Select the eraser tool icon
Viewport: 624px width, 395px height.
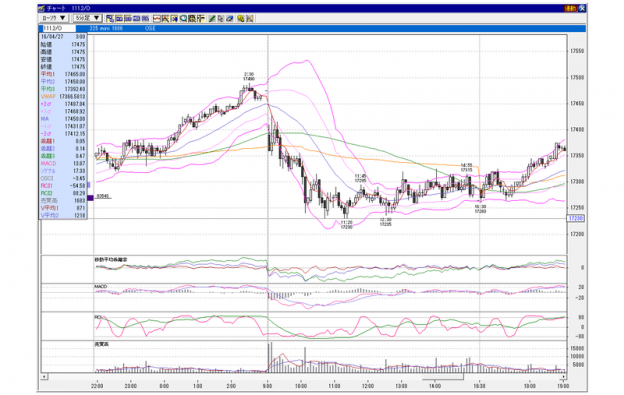pyautogui.click(x=230, y=18)
